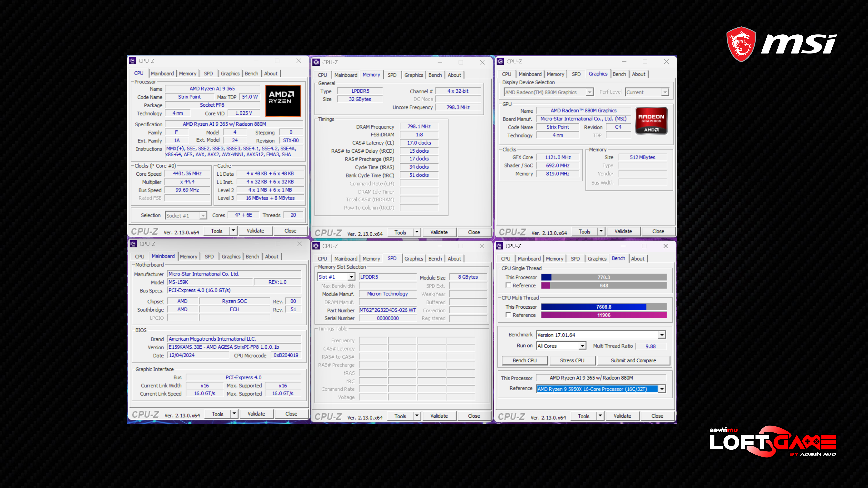Switch to Graphics tab in the Memory Slot Selection window
This screenshot has height=488, width=868.
pos(414,259)
